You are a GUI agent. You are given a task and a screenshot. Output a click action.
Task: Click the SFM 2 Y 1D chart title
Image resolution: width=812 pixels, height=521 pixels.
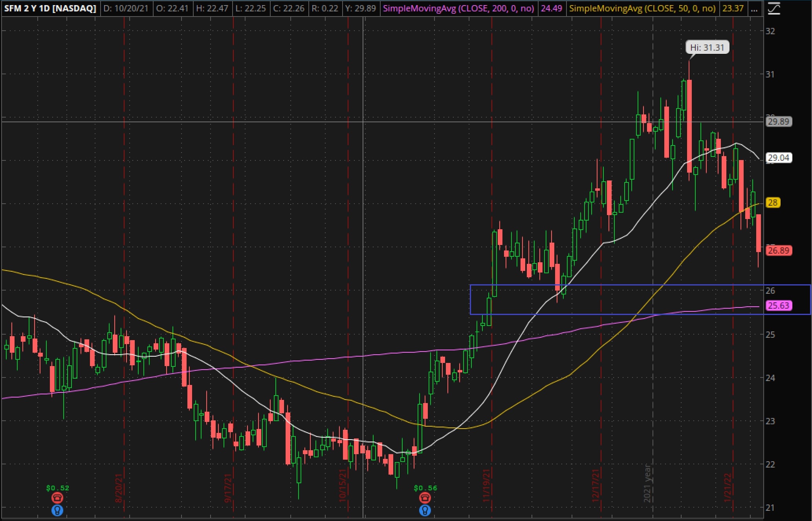(50, 9)
